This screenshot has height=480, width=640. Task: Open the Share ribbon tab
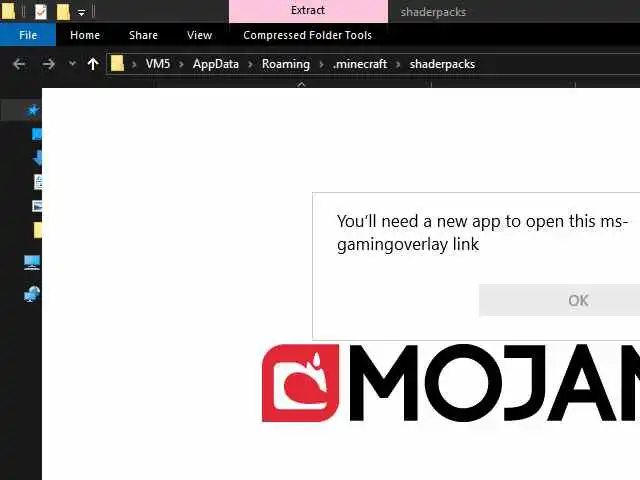143,35
